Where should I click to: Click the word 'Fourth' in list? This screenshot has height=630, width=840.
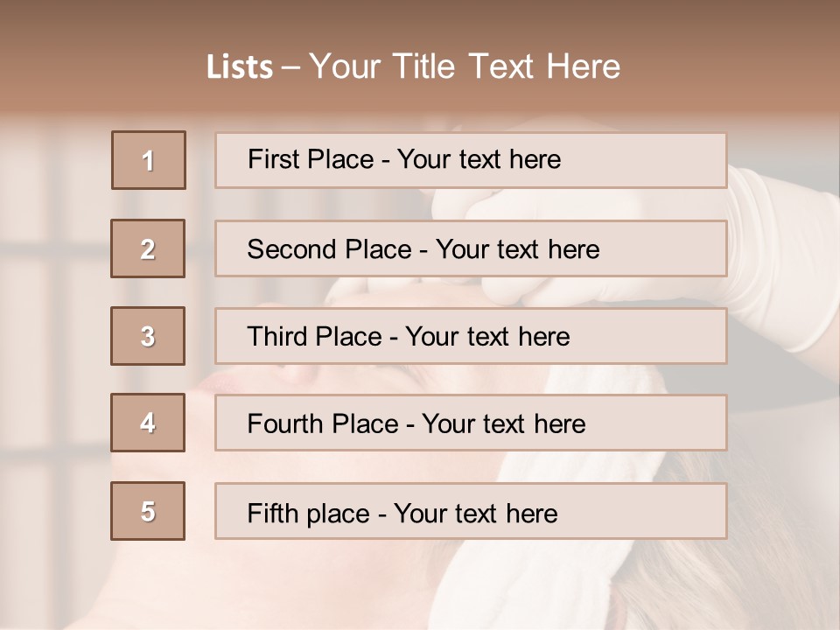pyautogui.click(x=286, y=423)
